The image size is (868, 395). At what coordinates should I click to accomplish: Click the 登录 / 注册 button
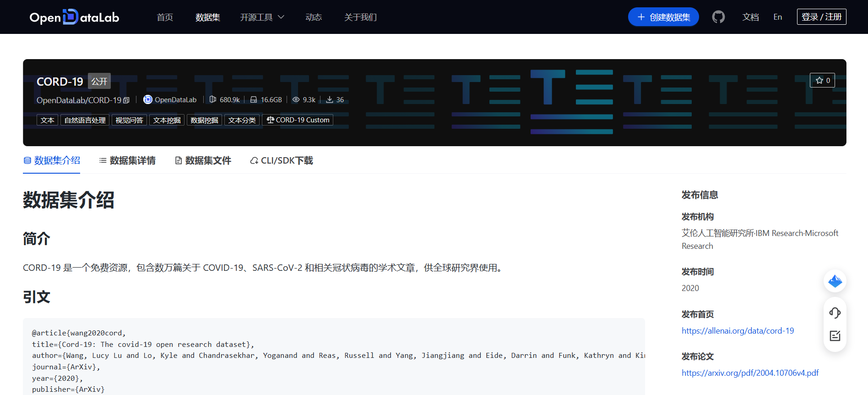(x=822, y=17)
